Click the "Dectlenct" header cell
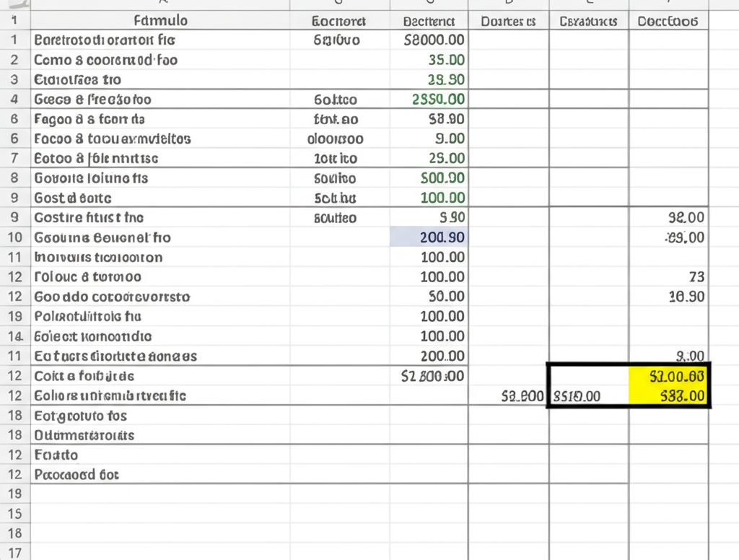 pos(429,21)
